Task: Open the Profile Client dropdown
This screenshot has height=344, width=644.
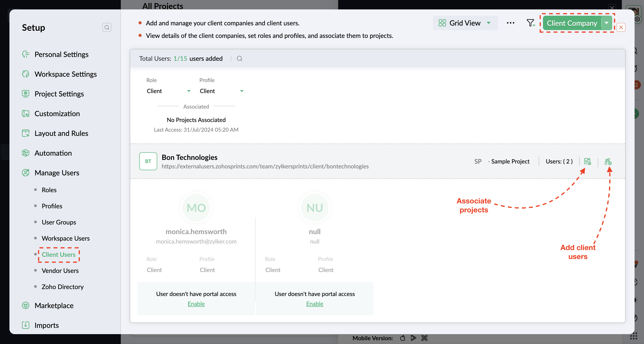Action: 221,91
